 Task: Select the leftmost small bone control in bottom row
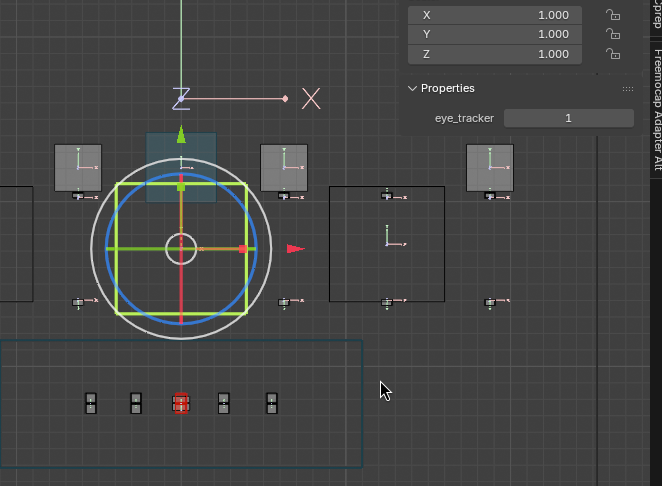pyautogui.click(x=91, y=402)
